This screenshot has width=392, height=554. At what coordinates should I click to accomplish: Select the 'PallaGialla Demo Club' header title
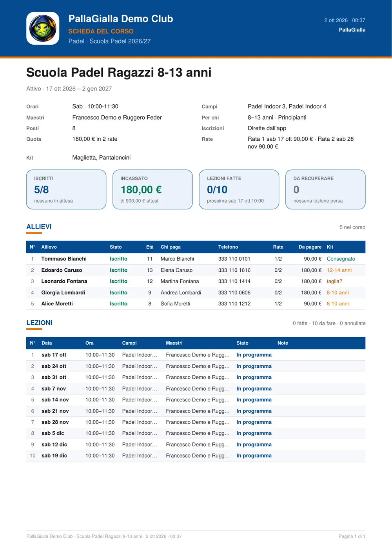point(121,19)
